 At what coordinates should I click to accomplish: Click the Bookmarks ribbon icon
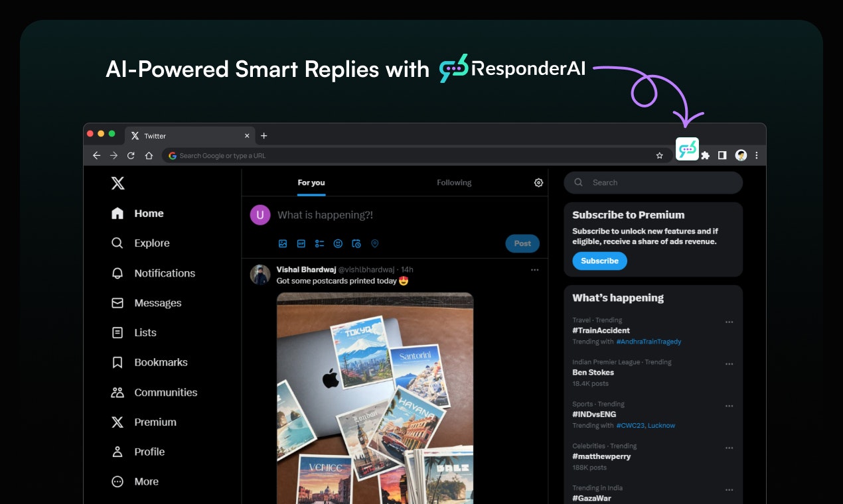click(117, 363)
